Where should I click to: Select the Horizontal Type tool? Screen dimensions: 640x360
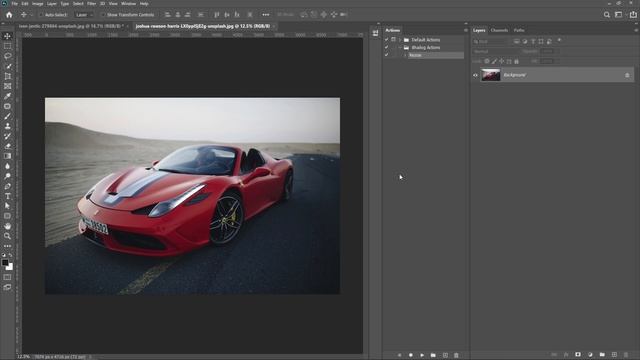point(7,196)
